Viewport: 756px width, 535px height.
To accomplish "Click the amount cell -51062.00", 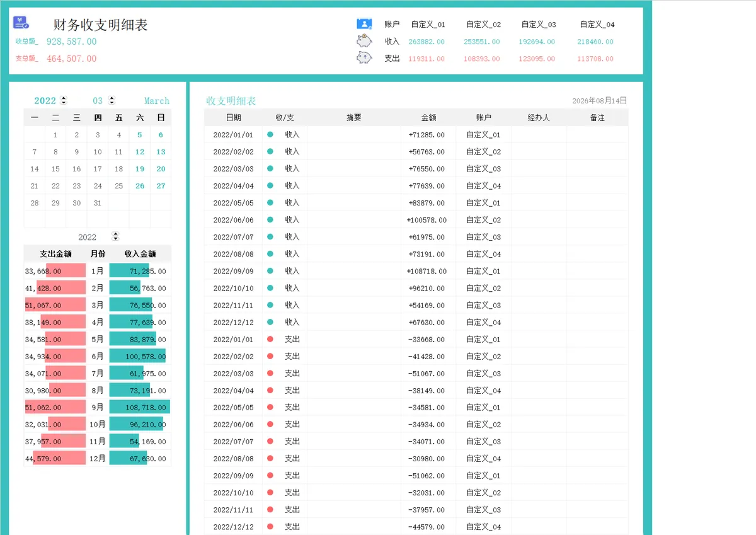I will (428, 476).
